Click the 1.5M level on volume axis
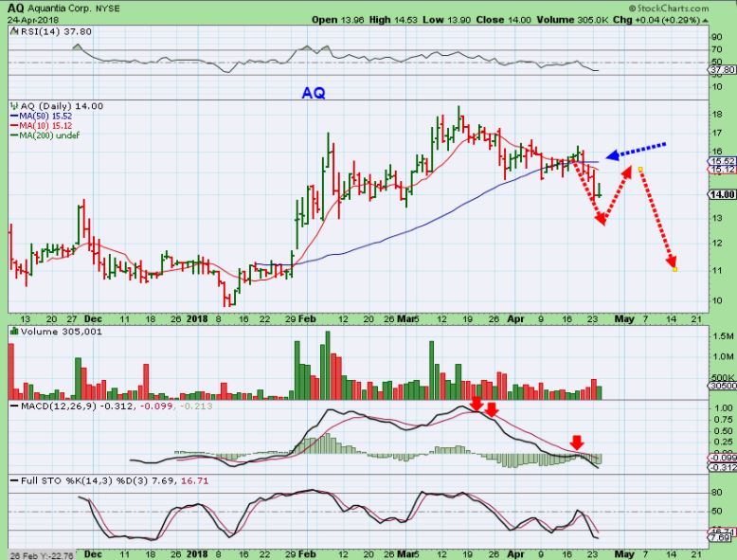The image size is (737, 560). tap(724, 336)
